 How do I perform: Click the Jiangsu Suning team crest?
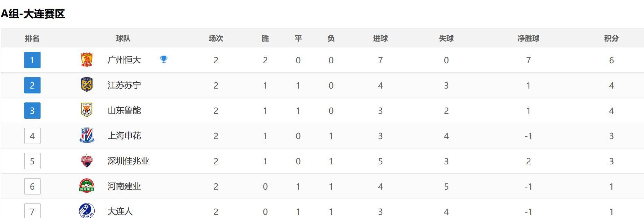[87, 85]
